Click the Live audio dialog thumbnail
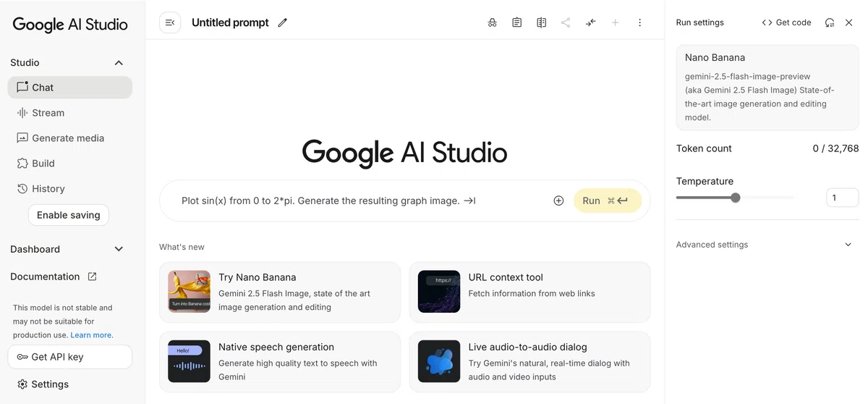 (439, 361)
